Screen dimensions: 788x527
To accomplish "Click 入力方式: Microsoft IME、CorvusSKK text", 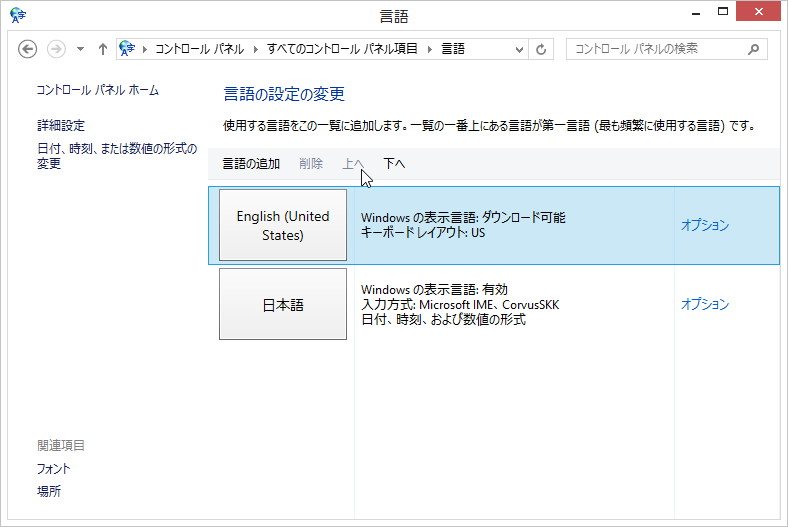I will 460,304.
